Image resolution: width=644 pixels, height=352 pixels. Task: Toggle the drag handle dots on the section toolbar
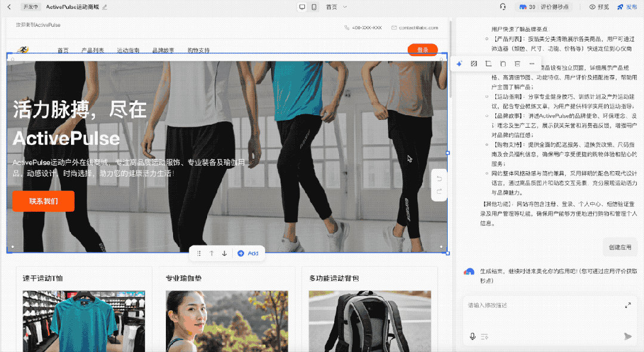pos(199,253)
